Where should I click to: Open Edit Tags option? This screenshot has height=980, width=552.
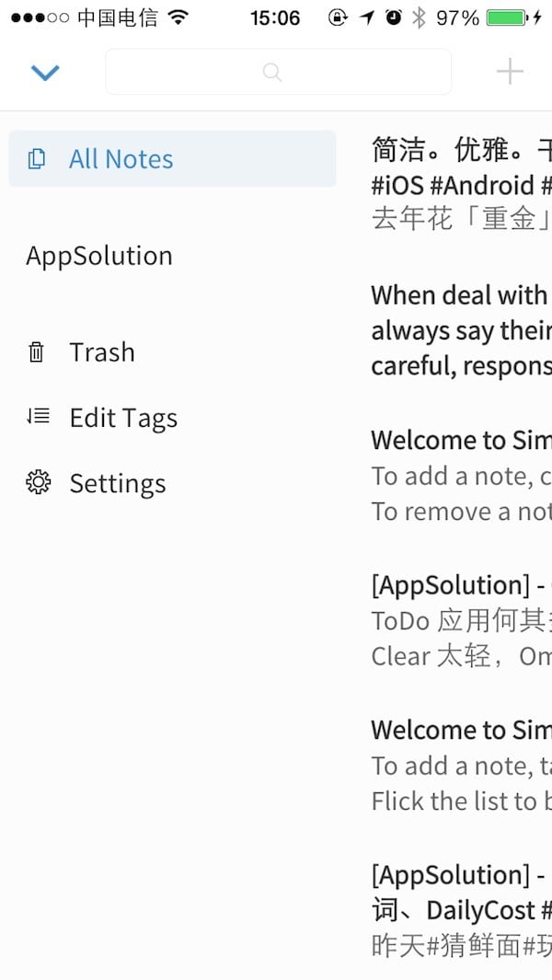coord(124,418)
